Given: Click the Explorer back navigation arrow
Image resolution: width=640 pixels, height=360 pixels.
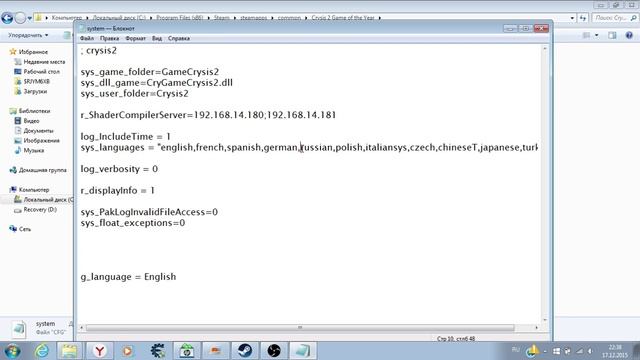Looking at the screenshot, I should pyautogui.click(x=7, y=18).
